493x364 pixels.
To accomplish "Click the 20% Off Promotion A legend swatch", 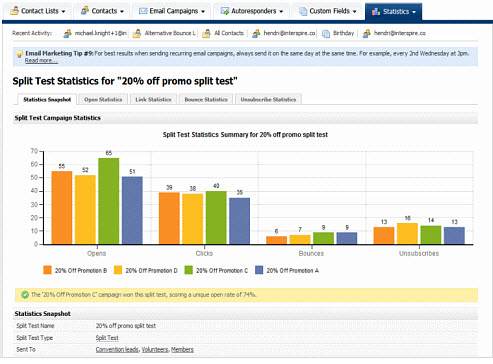I will point(259,270).
